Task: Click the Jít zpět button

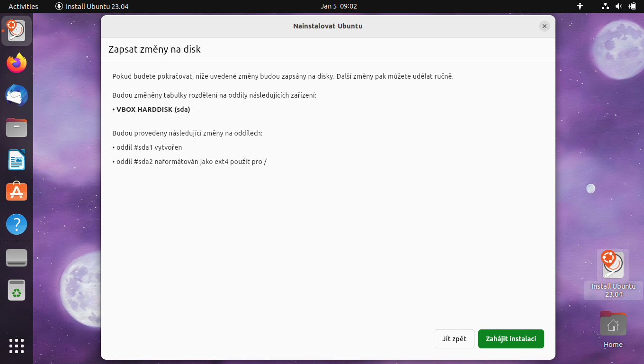Action: point(455,339)
